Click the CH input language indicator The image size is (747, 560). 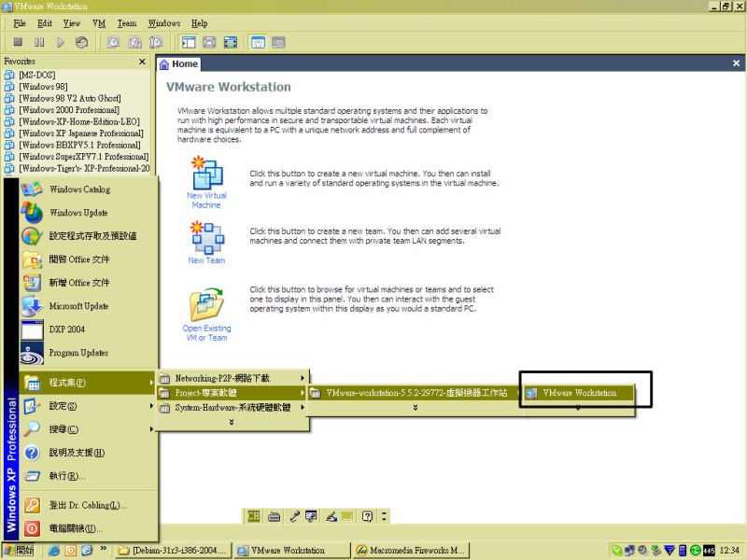253,516
